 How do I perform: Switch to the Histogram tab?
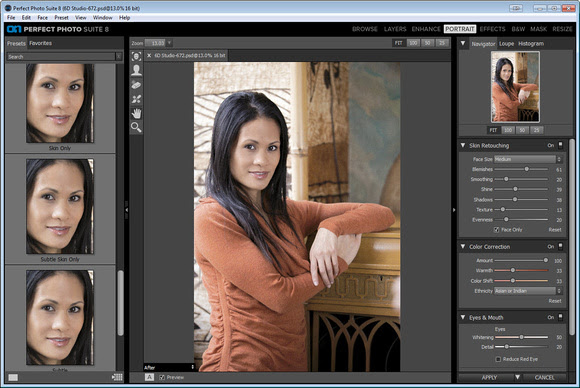point(531,44)
